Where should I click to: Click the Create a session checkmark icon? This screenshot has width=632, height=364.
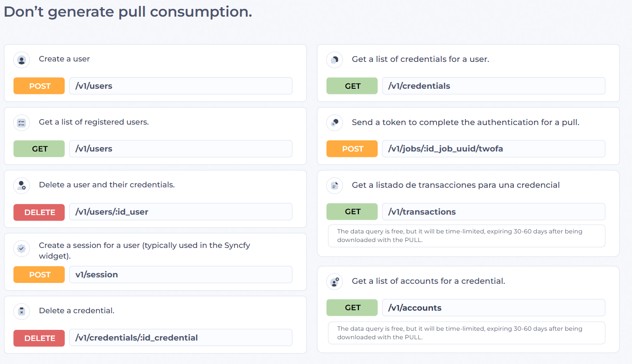pos(22,248)
